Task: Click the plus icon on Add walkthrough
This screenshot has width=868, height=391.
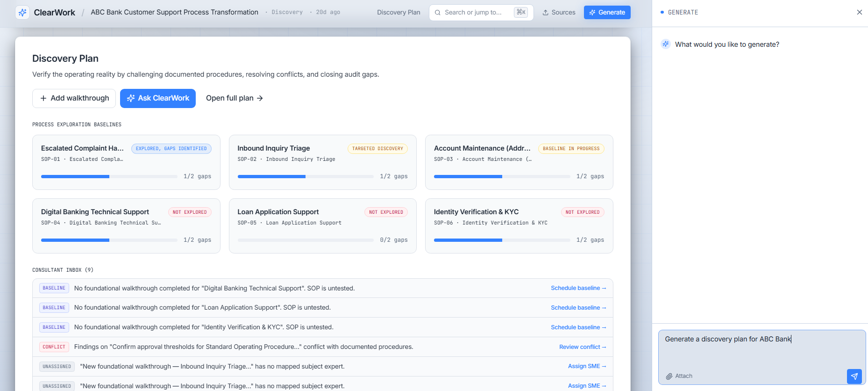Action: [43, 98]
